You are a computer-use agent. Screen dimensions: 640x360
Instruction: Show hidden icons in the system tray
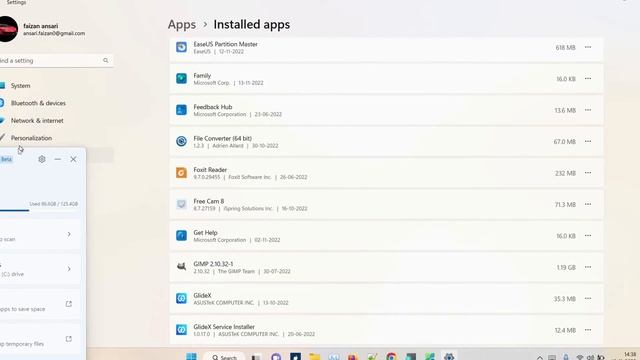(540, 358)
